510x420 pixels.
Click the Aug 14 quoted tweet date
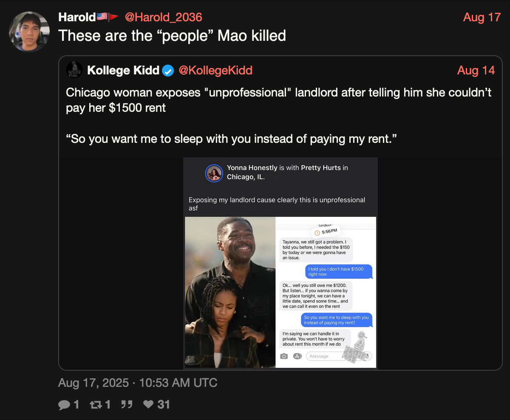(x=476, y=71)
